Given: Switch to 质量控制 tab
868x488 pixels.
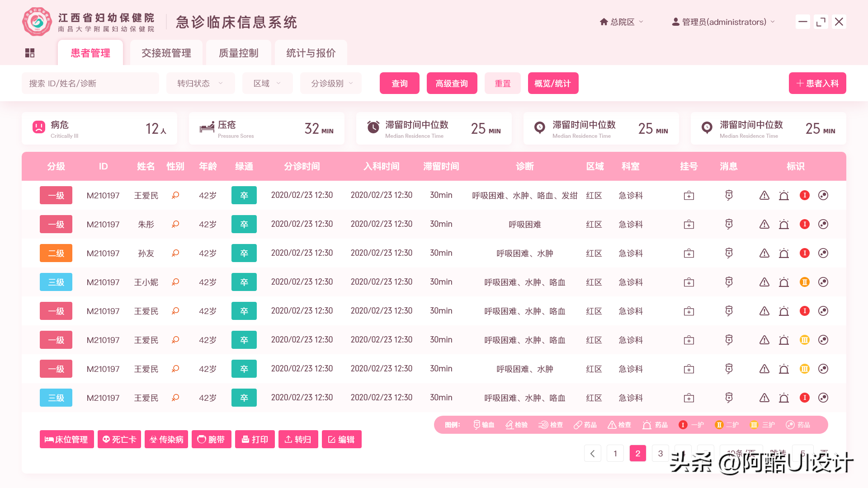Looking at the screenshot, I should pyautogui.click(x=239, y=53).
